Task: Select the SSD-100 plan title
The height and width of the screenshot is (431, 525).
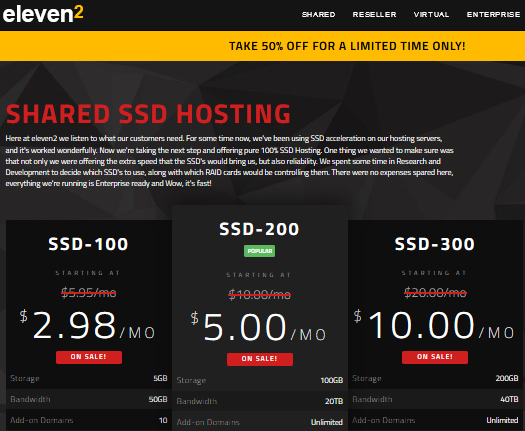Action: pyautogui.click(x=88, y=244)
